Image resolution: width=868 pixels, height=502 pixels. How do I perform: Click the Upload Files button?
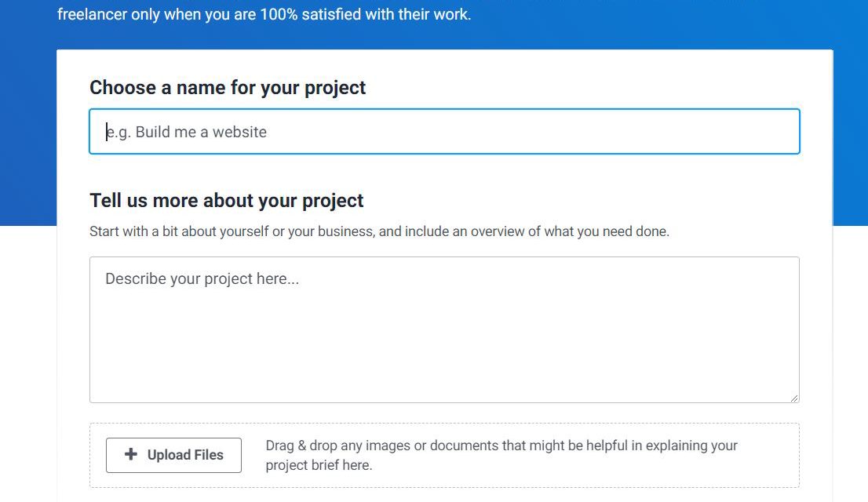173,455
